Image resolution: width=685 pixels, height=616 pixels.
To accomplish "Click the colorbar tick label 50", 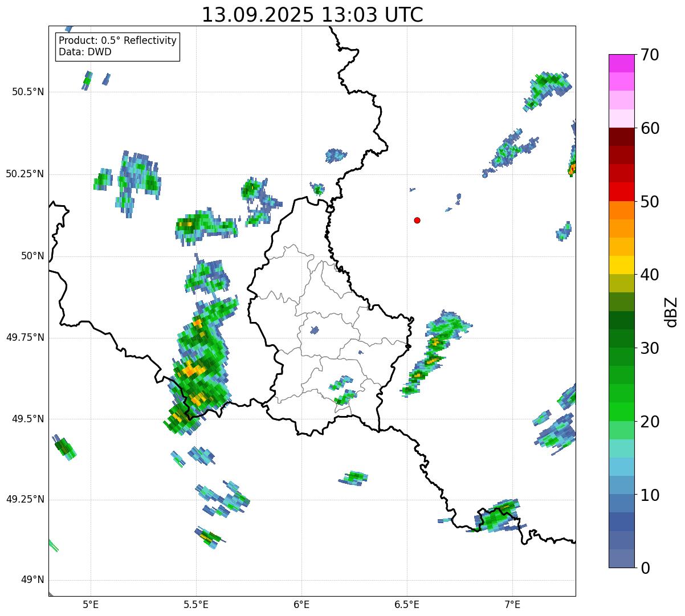I will coord(650,202).
